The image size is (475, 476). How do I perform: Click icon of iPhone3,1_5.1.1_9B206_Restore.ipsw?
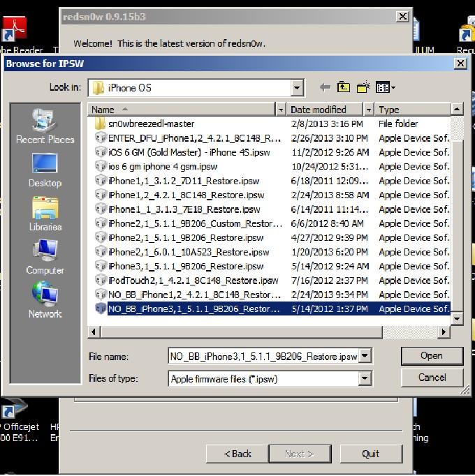101,266
